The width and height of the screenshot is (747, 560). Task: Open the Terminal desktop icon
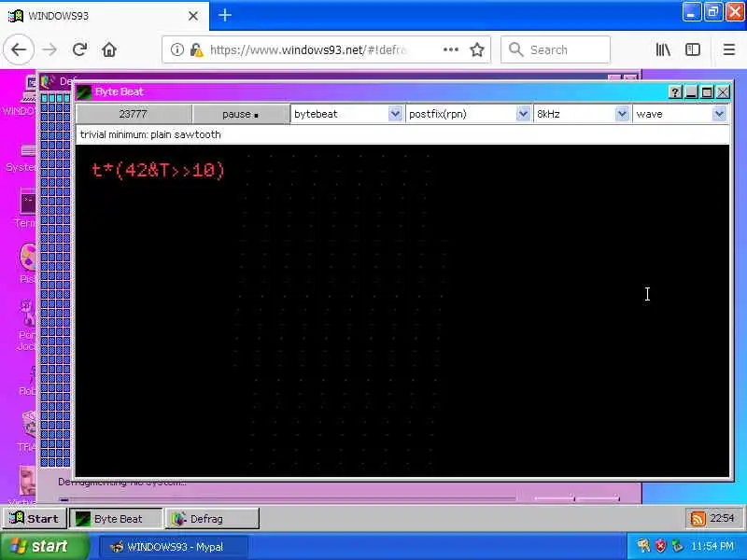[x=26, y=207]
